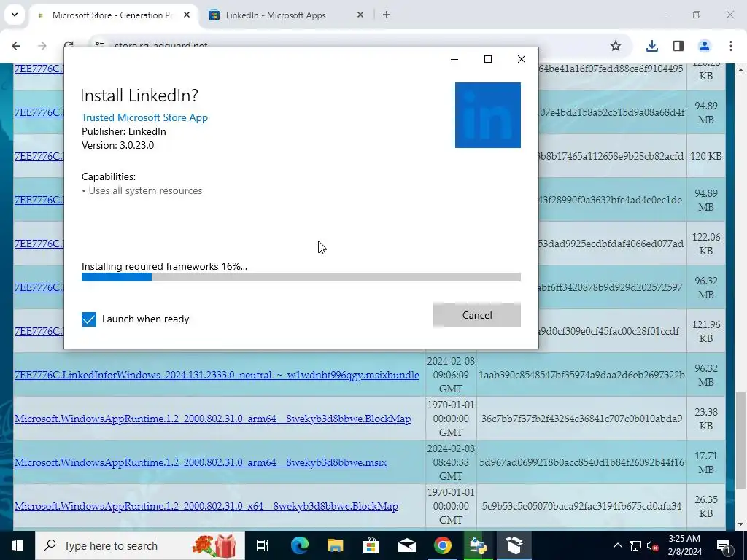747x560 pixels.
Task: Click the 17.71 MB size cell
Action: (706, 463)
